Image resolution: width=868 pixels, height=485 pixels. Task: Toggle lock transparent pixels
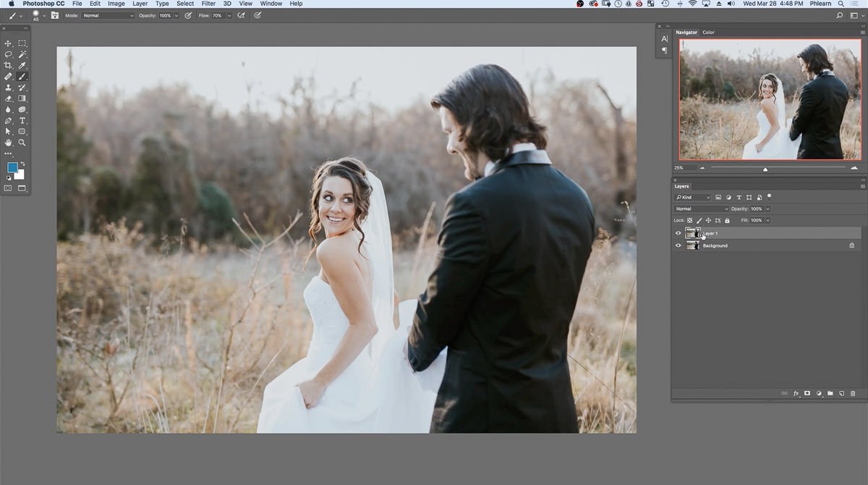690,220
